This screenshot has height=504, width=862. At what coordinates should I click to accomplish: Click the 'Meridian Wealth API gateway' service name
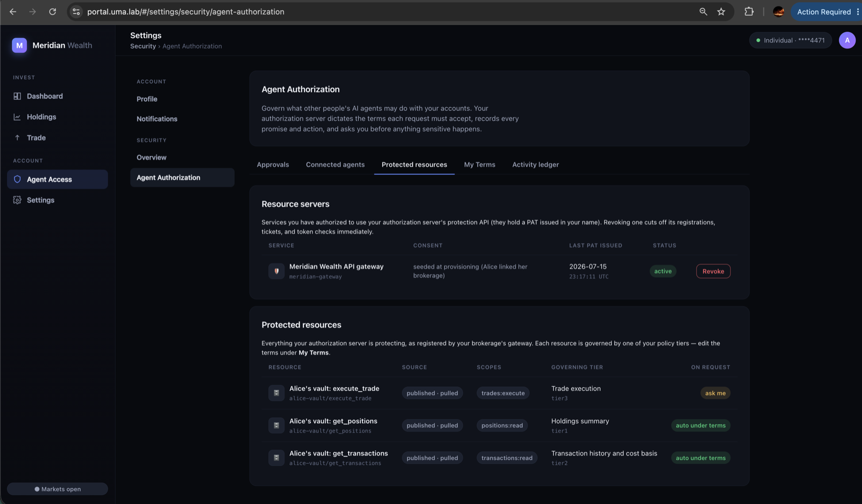(x=336, y=267)
